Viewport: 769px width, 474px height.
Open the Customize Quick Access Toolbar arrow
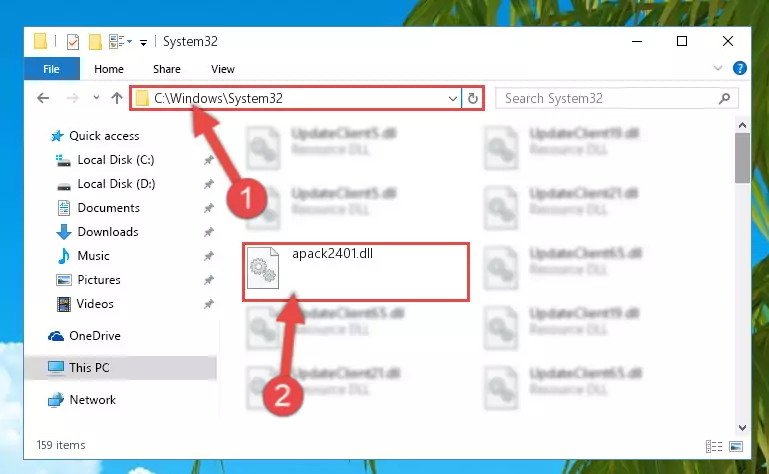coord(143,43)
